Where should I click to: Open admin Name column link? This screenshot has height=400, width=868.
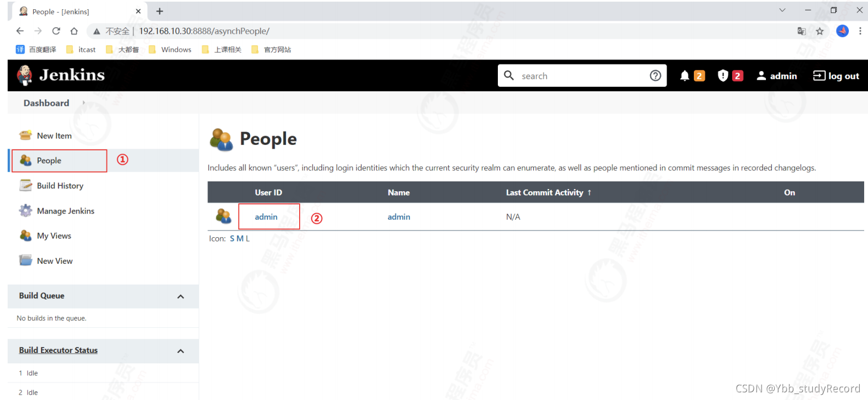point(399,216)
